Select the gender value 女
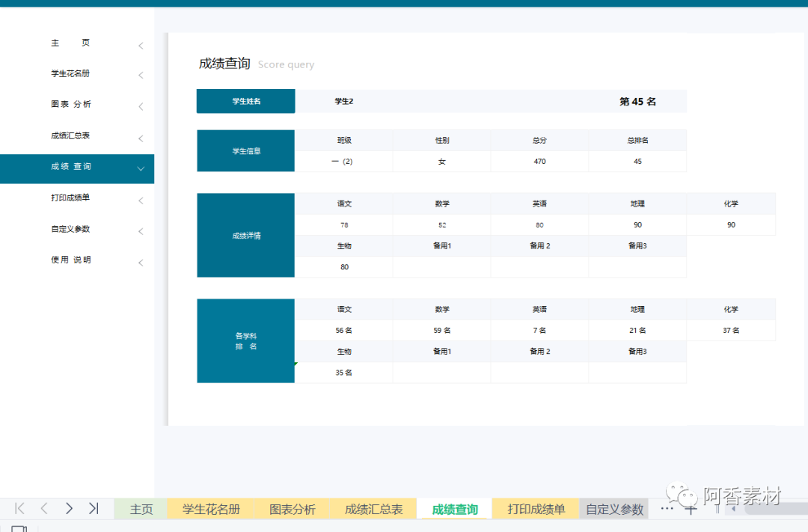808x532 pixels. [x=441, y=162]
